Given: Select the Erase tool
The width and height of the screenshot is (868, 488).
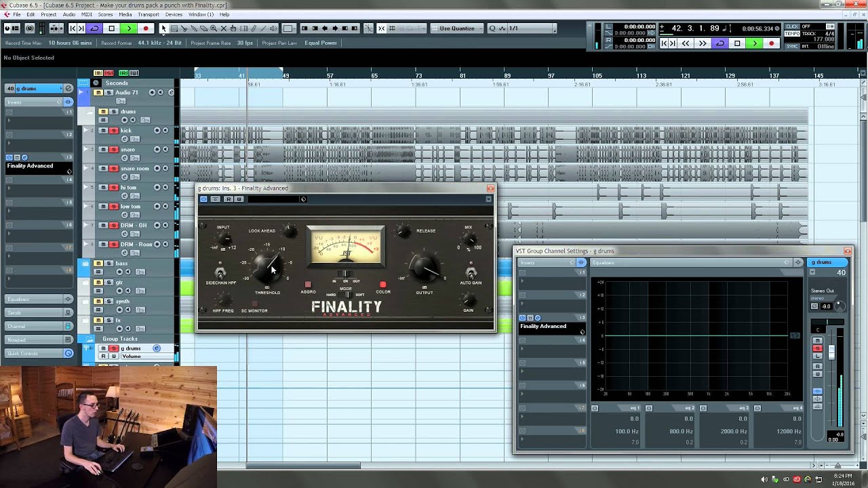Looking at the screenshot, I should (203, 28).
